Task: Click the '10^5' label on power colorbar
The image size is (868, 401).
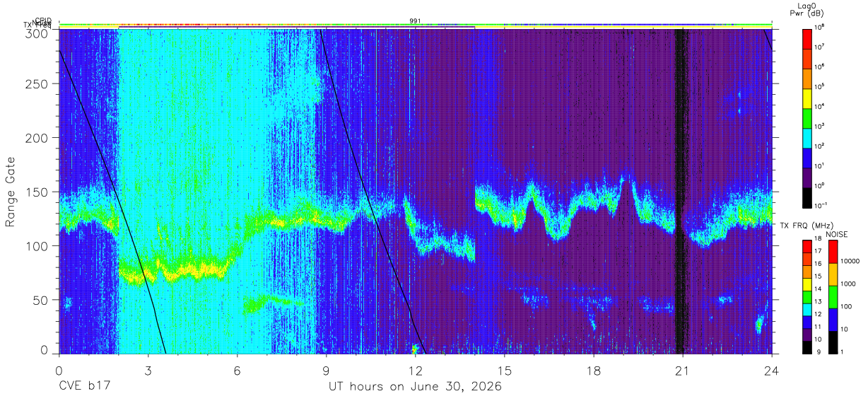Action: 820,86
